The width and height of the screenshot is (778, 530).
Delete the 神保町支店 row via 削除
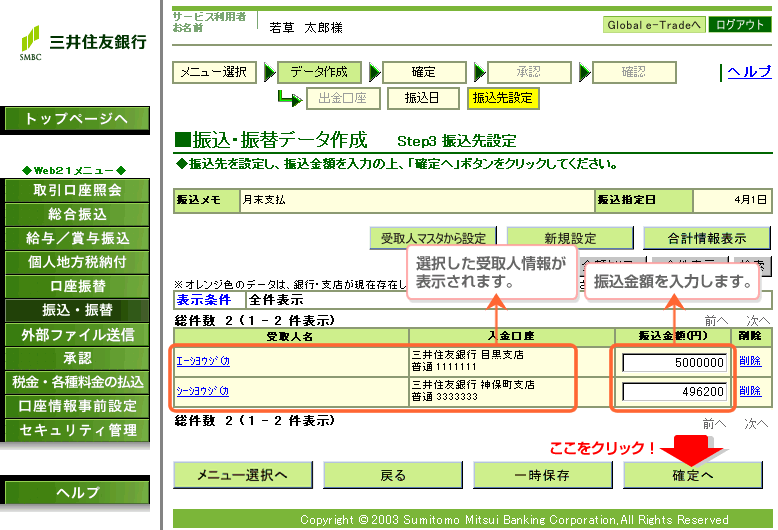pyautogui.click(x=750, y=391)
